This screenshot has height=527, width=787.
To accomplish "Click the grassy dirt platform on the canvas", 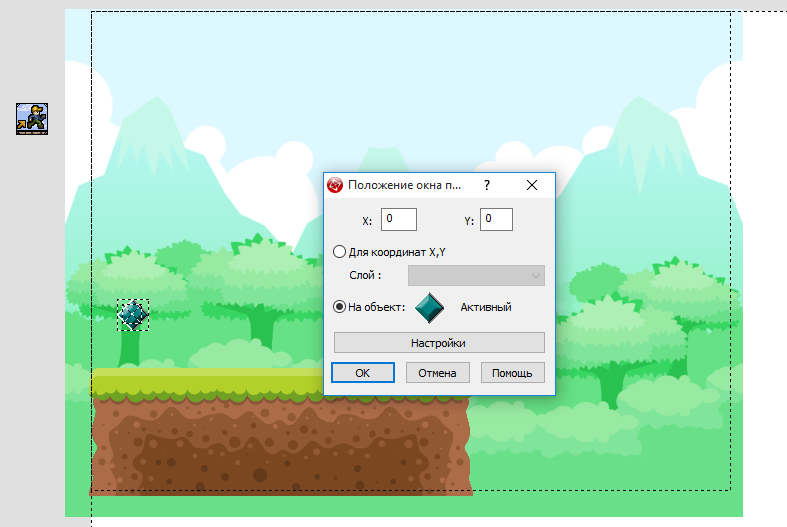I will (280, 440).
